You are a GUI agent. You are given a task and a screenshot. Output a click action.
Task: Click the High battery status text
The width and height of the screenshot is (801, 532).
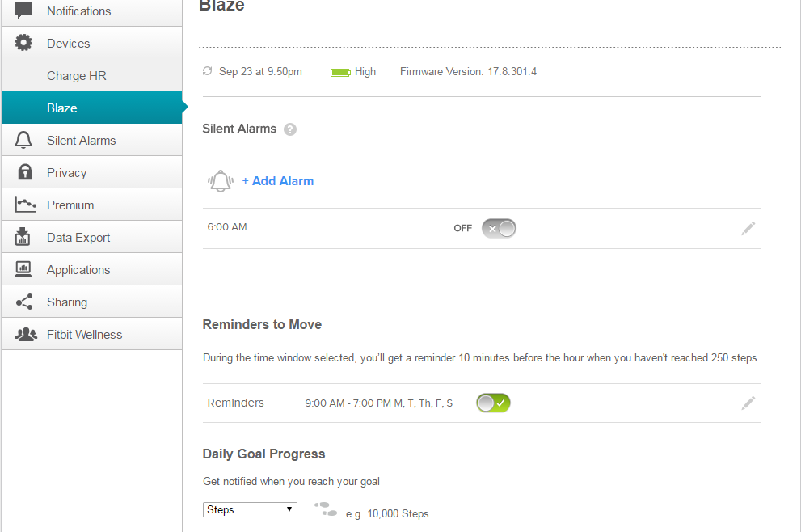(365, 71)
